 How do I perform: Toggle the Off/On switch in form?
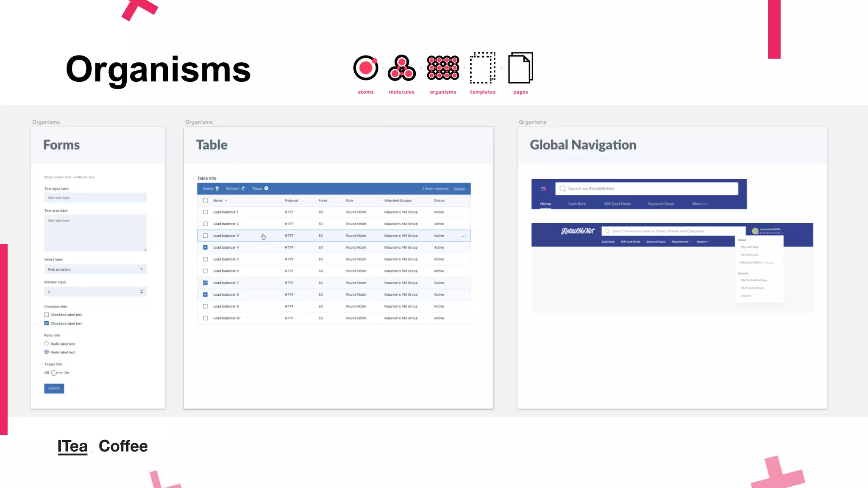coord(56,373)
